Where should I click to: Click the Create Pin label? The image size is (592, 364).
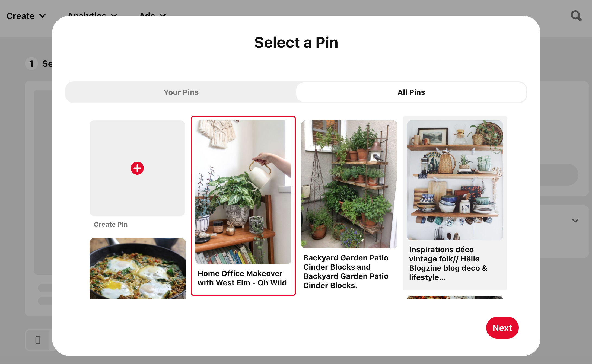coord(111,225)
